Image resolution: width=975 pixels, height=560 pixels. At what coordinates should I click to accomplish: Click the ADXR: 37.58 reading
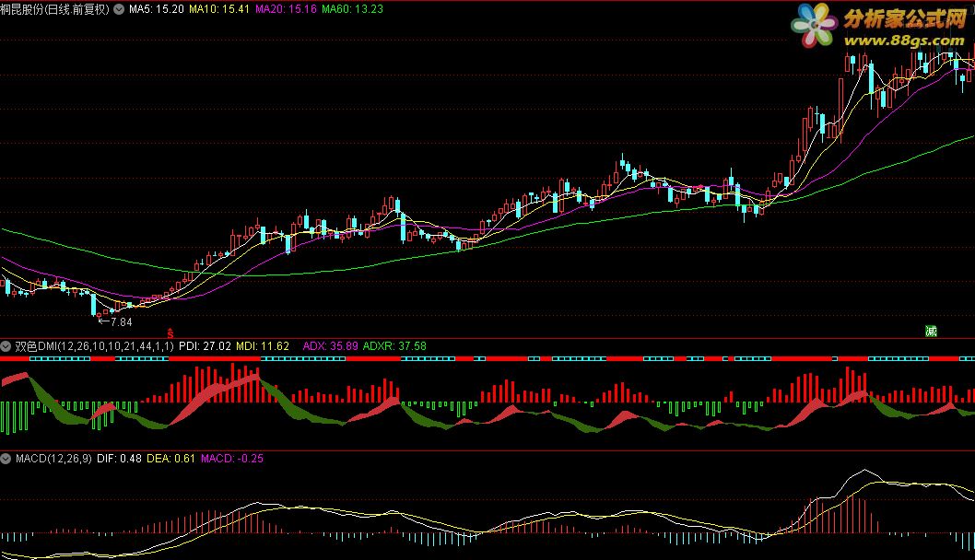[x=394, y=346]
